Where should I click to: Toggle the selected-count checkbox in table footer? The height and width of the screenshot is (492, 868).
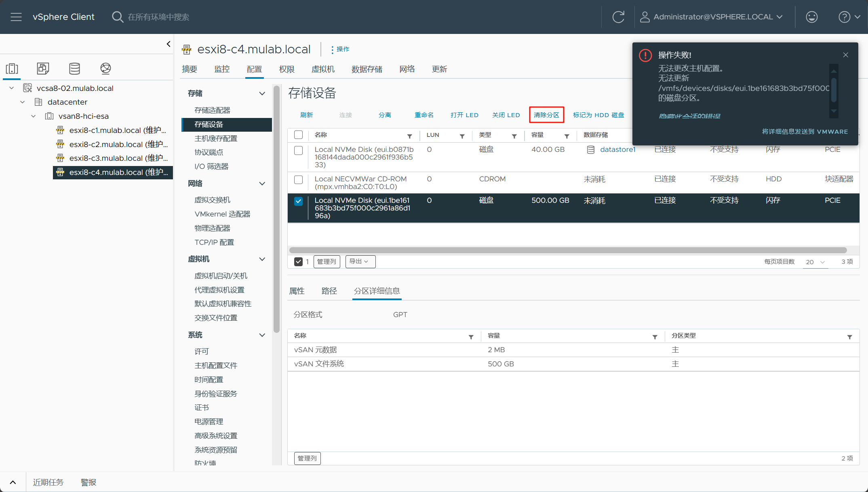[298, 262]
